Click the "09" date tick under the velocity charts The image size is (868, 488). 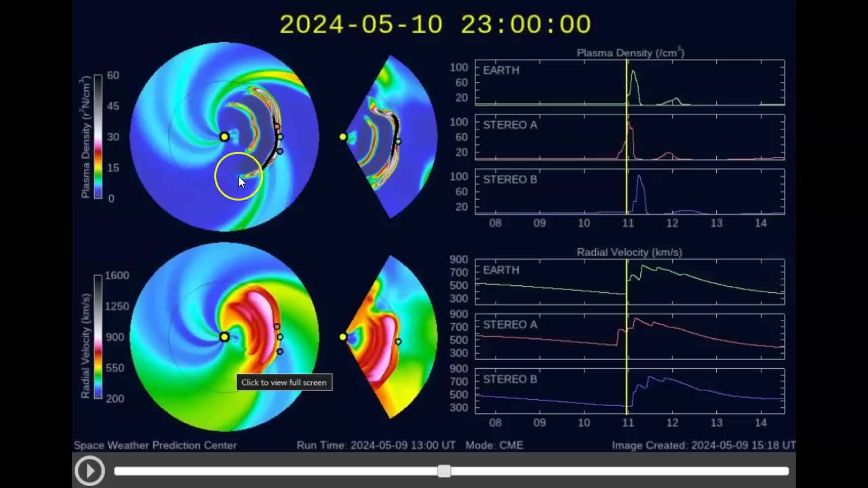(540, 422)
